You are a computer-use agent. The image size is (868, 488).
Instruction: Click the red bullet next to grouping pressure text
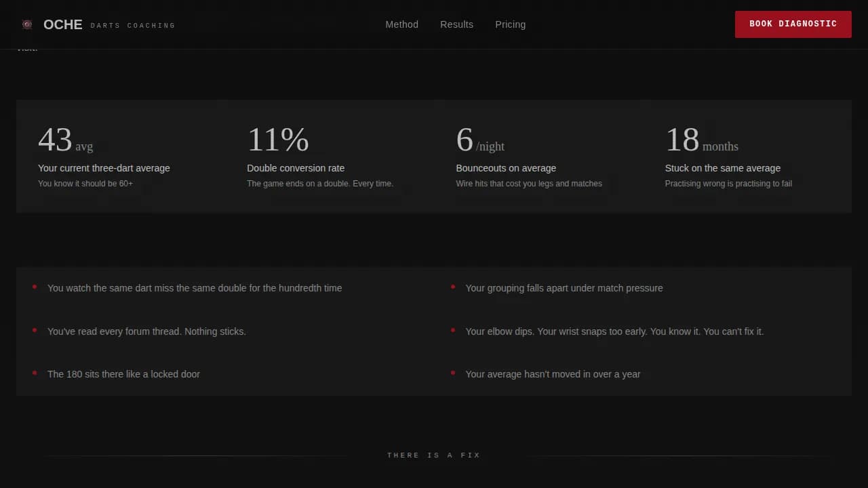coord(453,287)
